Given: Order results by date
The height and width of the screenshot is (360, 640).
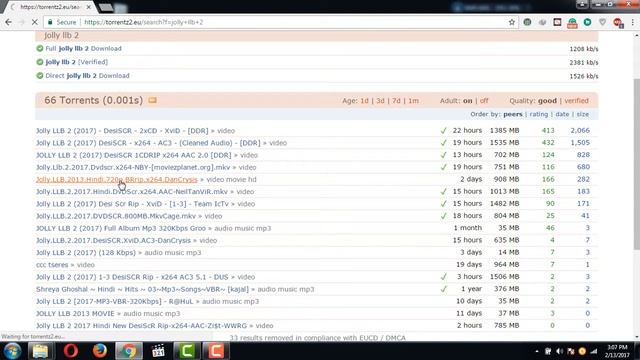Looking at the screenshot, I should coord(562,114).
